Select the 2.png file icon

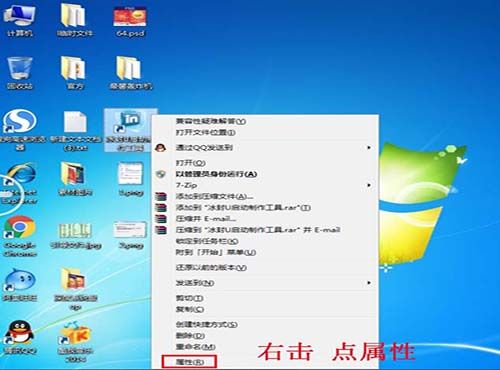(131, 234)
